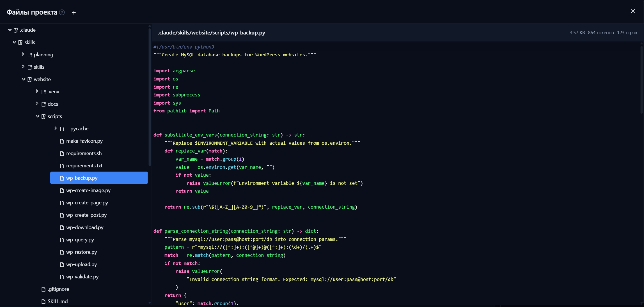
Task: Click the __pycache__ folder icon
Action: [x=62, y=129]
